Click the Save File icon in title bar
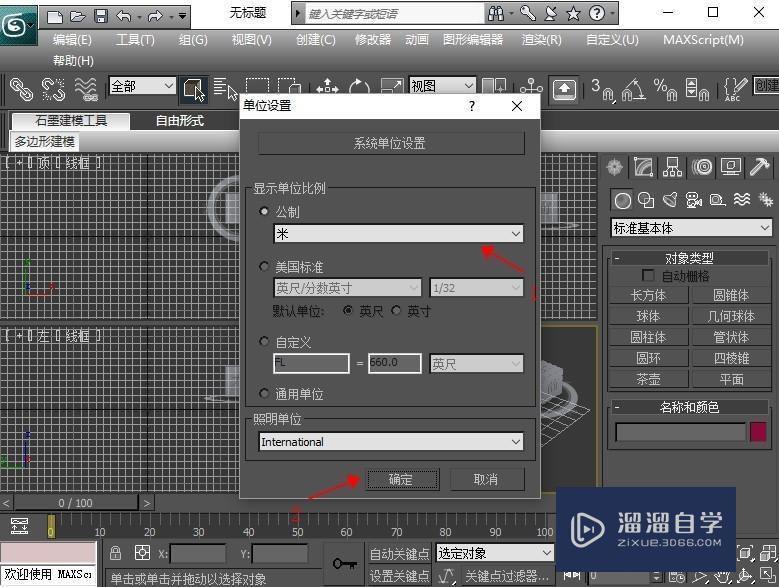 101,15
